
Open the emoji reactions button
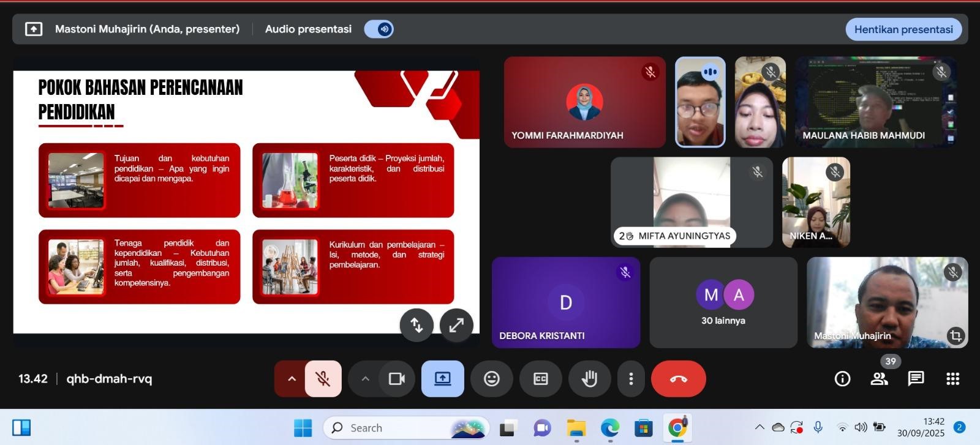(x=491, y=379)
